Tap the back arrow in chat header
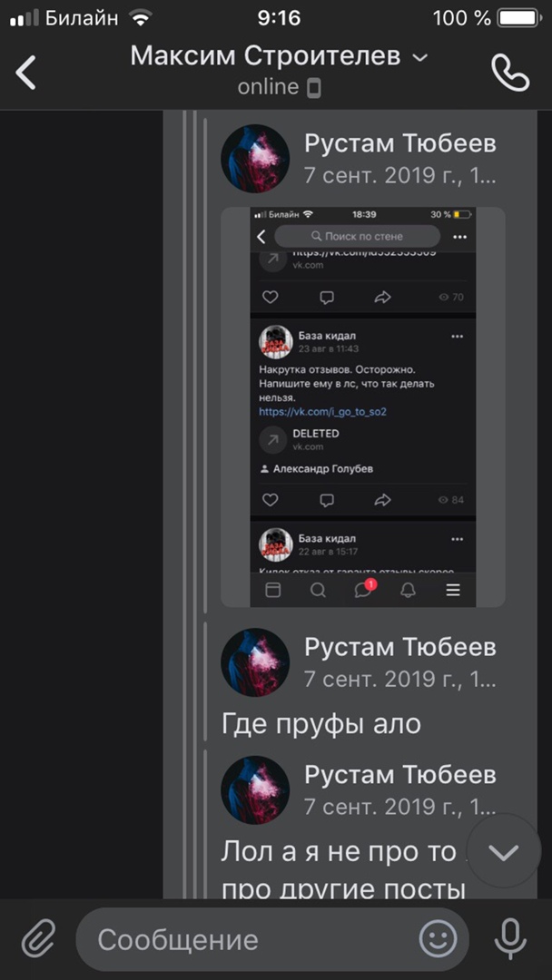The height and width of the screenshot is (980, 552). click(26, 73)
